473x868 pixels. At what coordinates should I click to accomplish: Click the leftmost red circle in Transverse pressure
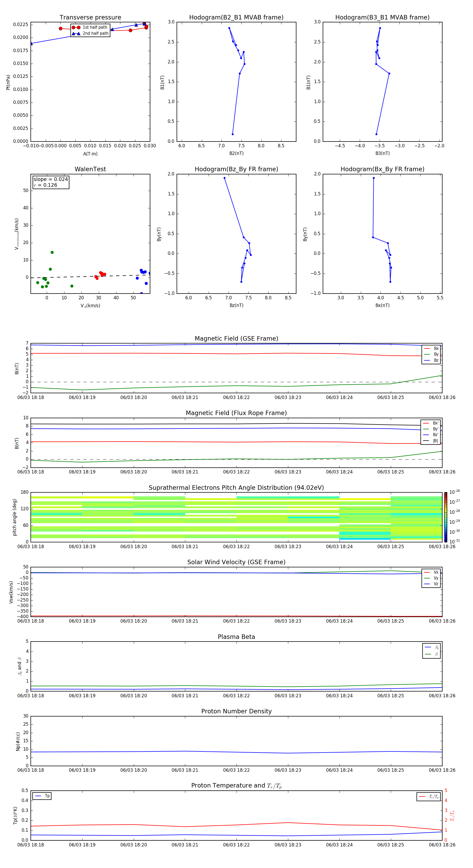click(x=61, y=29)
